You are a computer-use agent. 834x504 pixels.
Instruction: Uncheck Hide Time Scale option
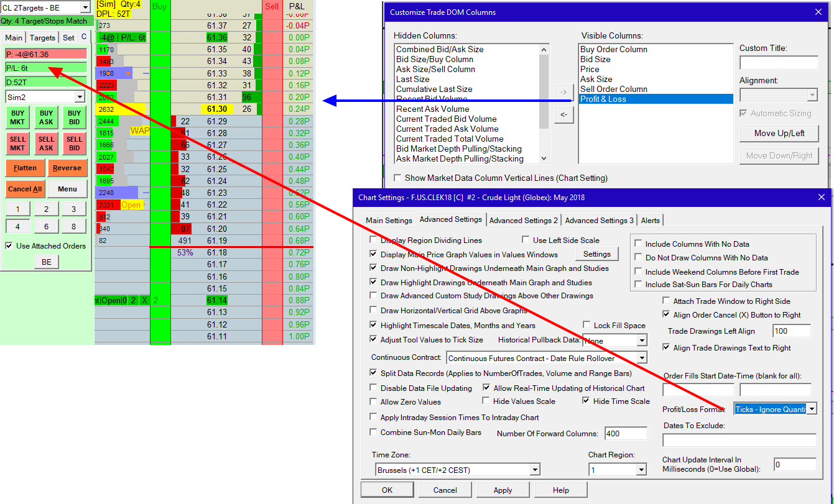[586, 401]
